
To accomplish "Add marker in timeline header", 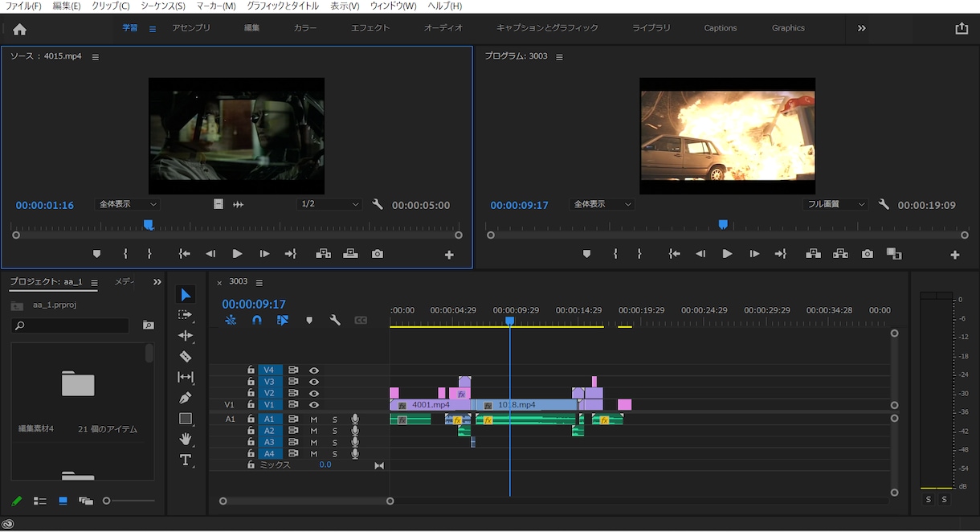I will click(309, 320).
